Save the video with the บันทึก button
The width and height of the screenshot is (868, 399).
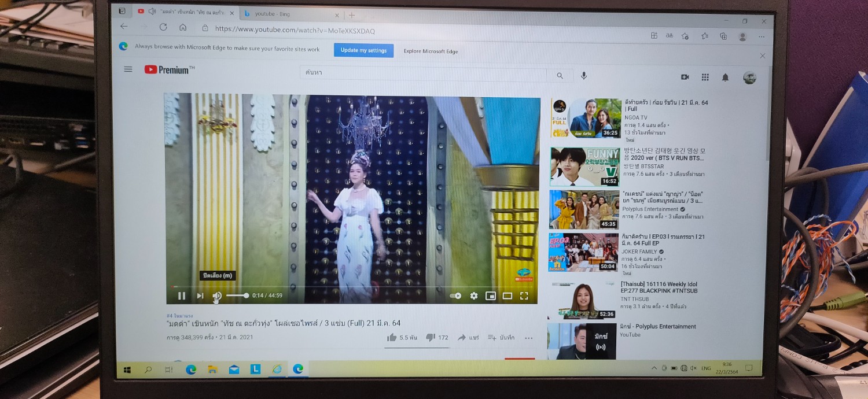coord(501,337)
